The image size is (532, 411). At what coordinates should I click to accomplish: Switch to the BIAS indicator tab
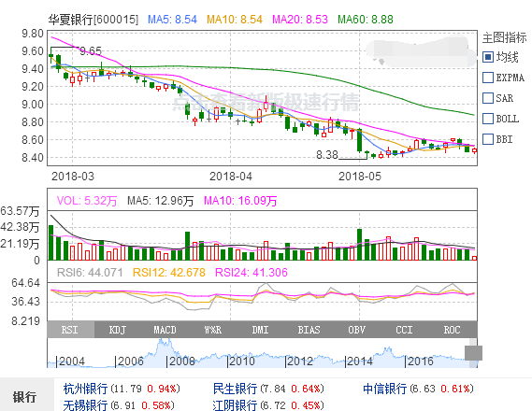pyautogui.click(x=309, y=330)
